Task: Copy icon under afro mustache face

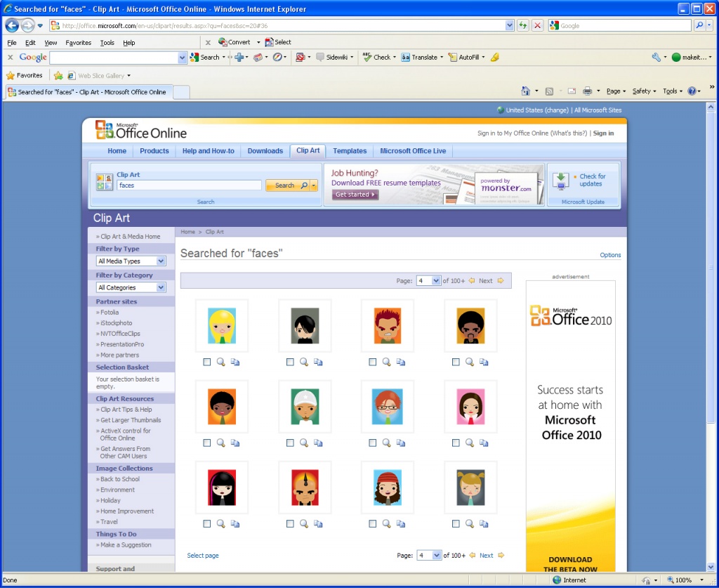Action: [x=484, y=362]
